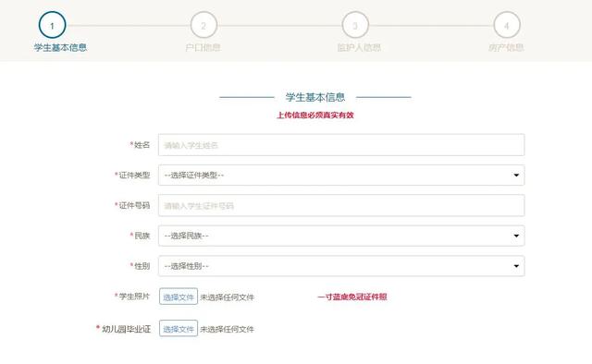Image resolution: width=592 pixels, height=364 pixels.
Task: Focus the 证件号码 ID number field
Action: tap(341, 206)
